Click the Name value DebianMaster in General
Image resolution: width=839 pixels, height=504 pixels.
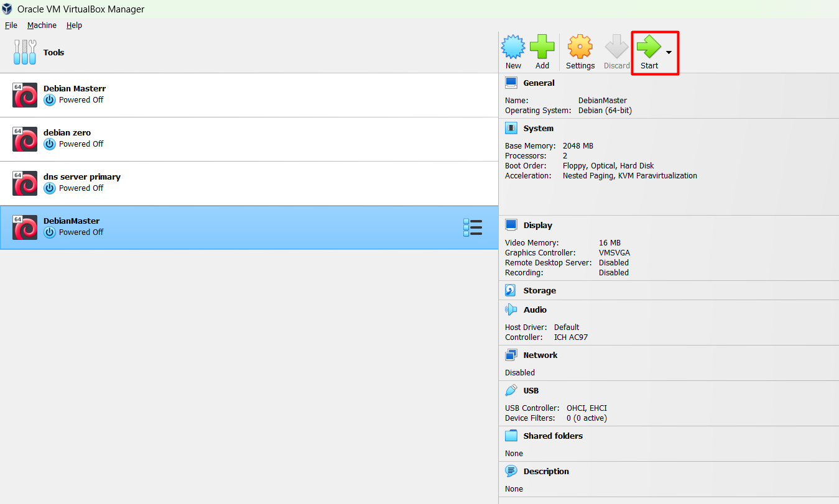point(603,100)
